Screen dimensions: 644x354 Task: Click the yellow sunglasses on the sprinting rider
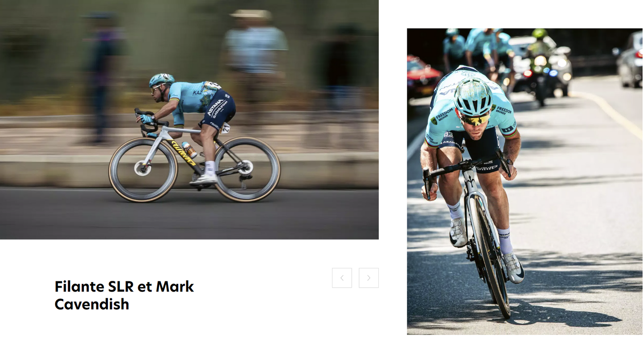(474, 119)
